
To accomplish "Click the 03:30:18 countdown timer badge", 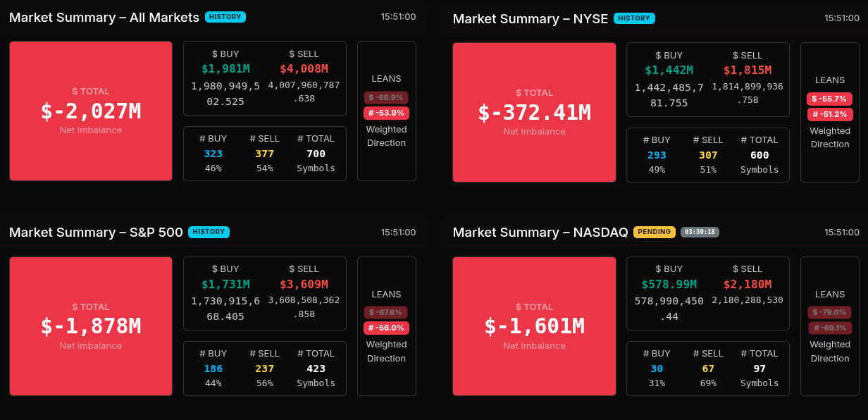I will [700, 232].
